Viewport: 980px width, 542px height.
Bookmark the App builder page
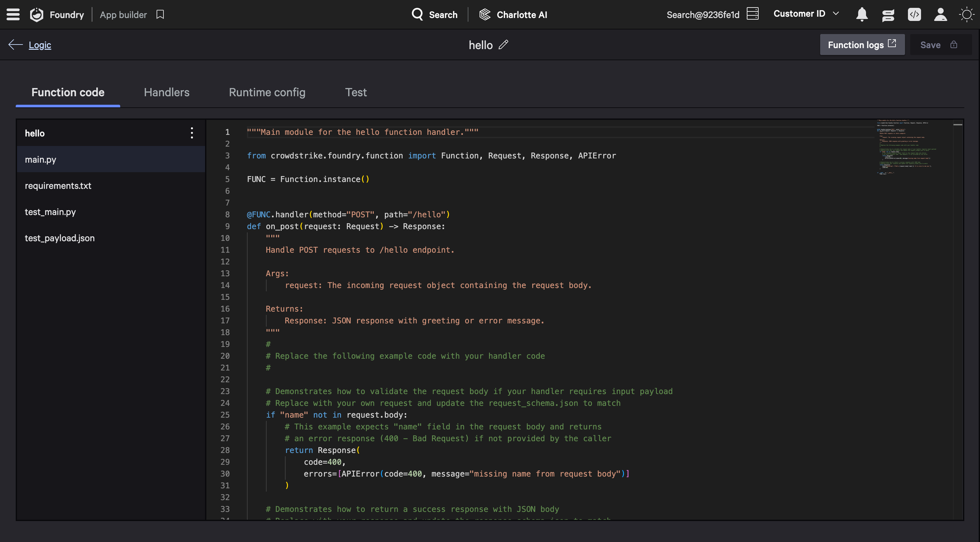tap(160, 14)
